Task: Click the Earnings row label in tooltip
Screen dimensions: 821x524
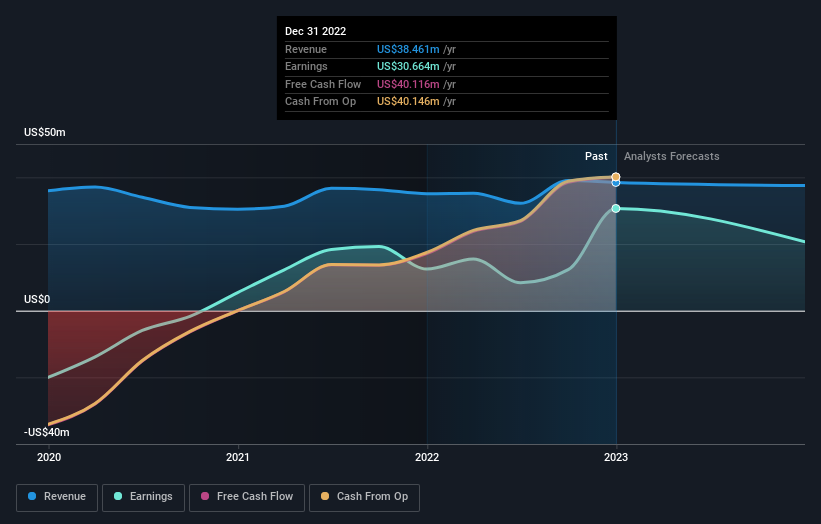Action: pos(306,66)
